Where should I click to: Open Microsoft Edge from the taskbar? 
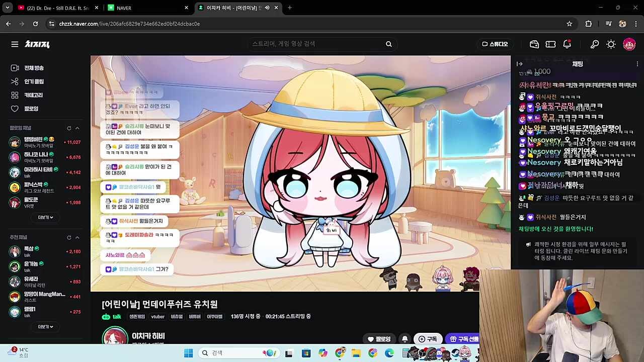(x=389, y=353)
